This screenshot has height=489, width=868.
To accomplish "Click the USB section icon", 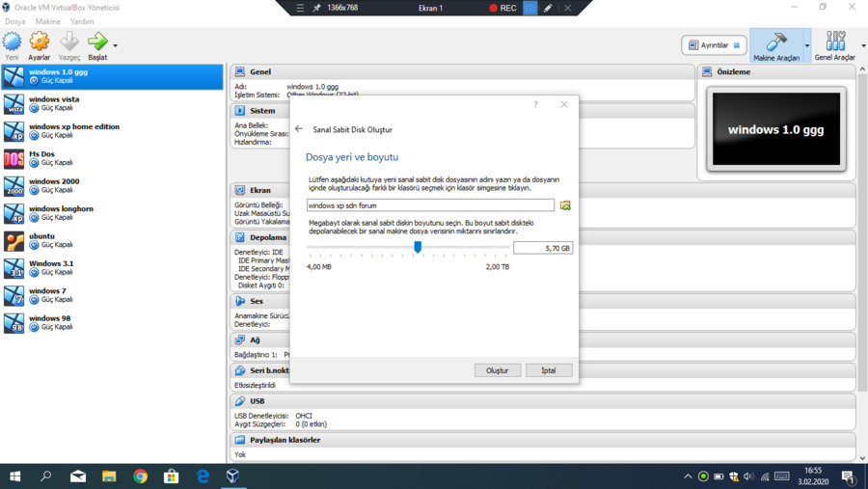I will tap(240, 401).
